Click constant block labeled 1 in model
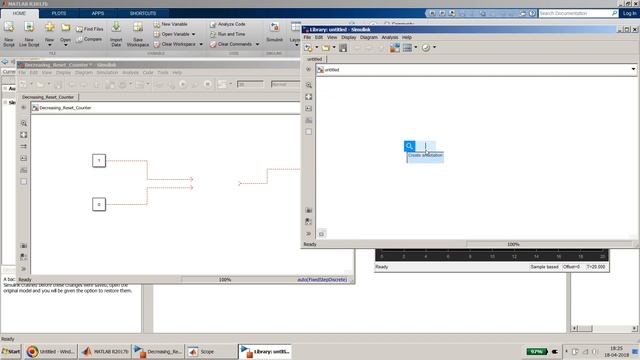The image size is (640, 360). (x=99, y=160)
